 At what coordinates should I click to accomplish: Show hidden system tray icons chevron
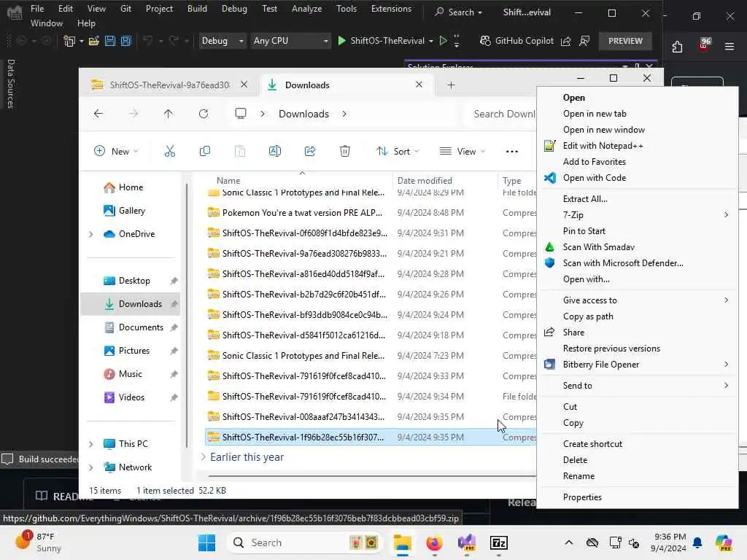coord(569,542)
